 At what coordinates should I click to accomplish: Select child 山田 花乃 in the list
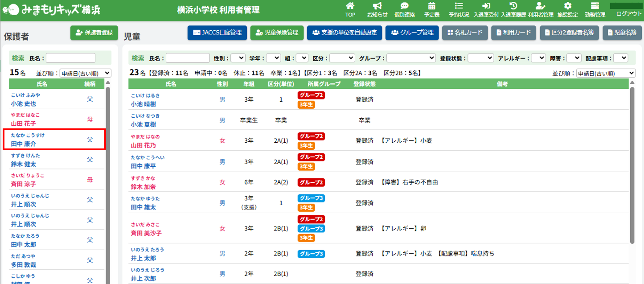[x=143, y=145]
